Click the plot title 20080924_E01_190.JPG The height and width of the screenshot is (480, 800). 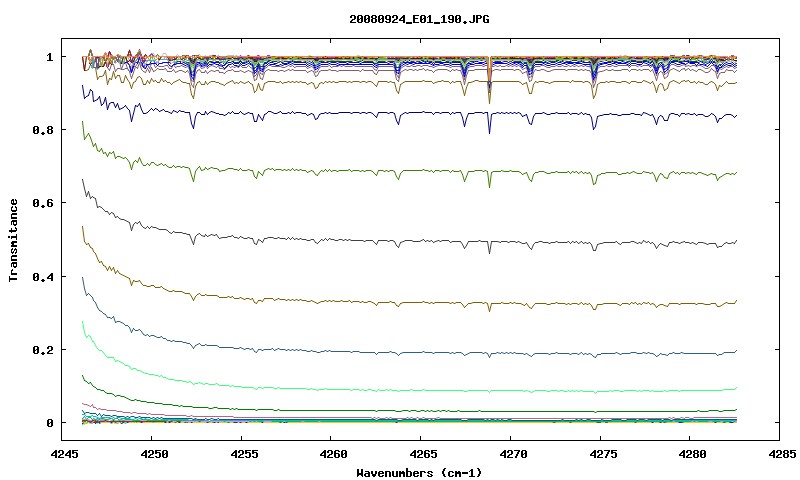(x=419, y=19)
